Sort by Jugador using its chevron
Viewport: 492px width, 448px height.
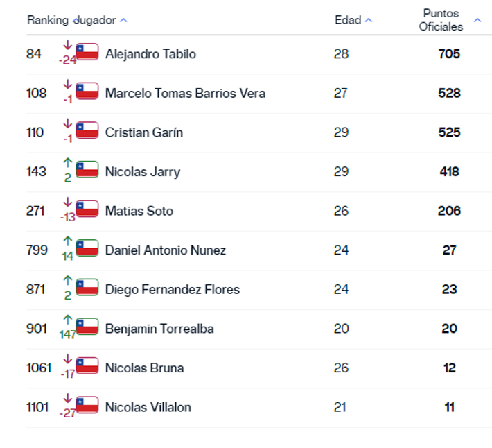pos(123,20)
